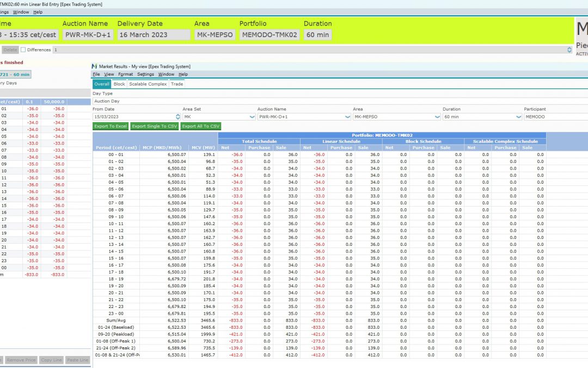This screenshot has height=368, width=588.
Task: Open the View menu in Market Results
Action: (x=109, y=74)
